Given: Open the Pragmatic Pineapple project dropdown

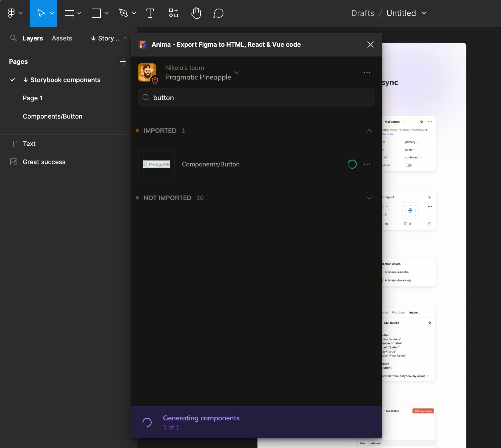Looking at the screenshot, I should 236,72.
